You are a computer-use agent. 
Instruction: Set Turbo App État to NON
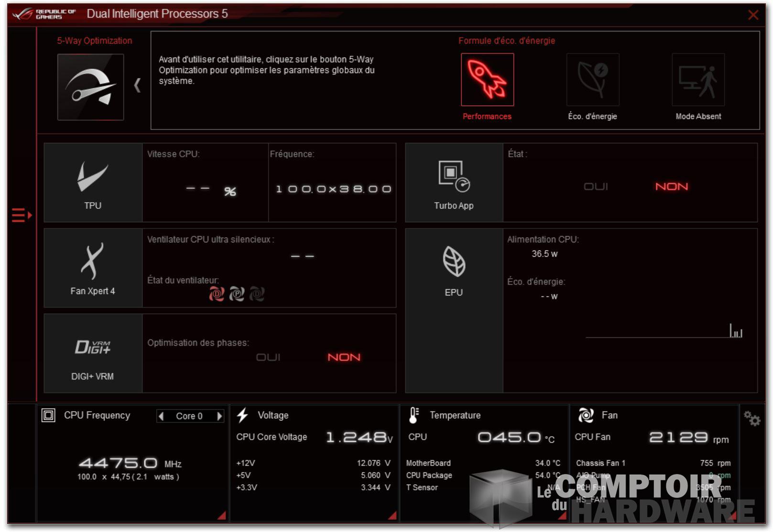click(x=671, y=186)
